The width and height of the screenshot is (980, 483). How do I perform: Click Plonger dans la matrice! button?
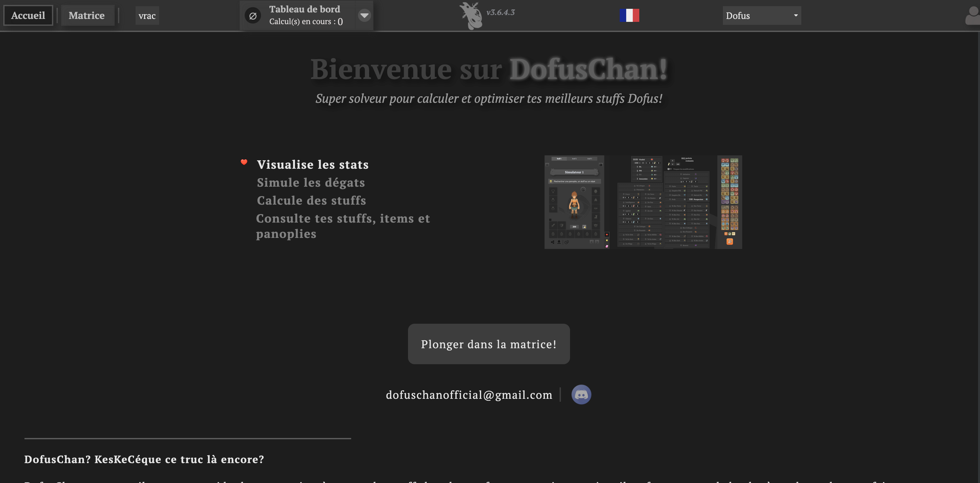489,344
